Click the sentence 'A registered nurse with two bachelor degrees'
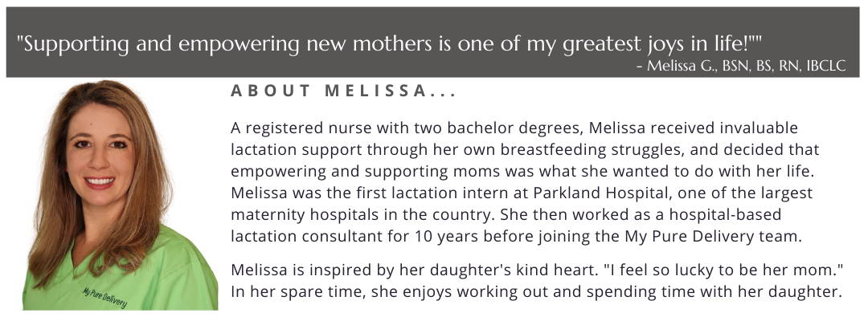 (407, 128)
